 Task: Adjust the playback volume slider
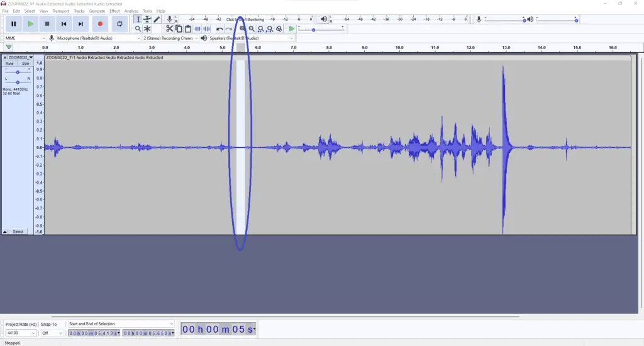tap(557, 20)
